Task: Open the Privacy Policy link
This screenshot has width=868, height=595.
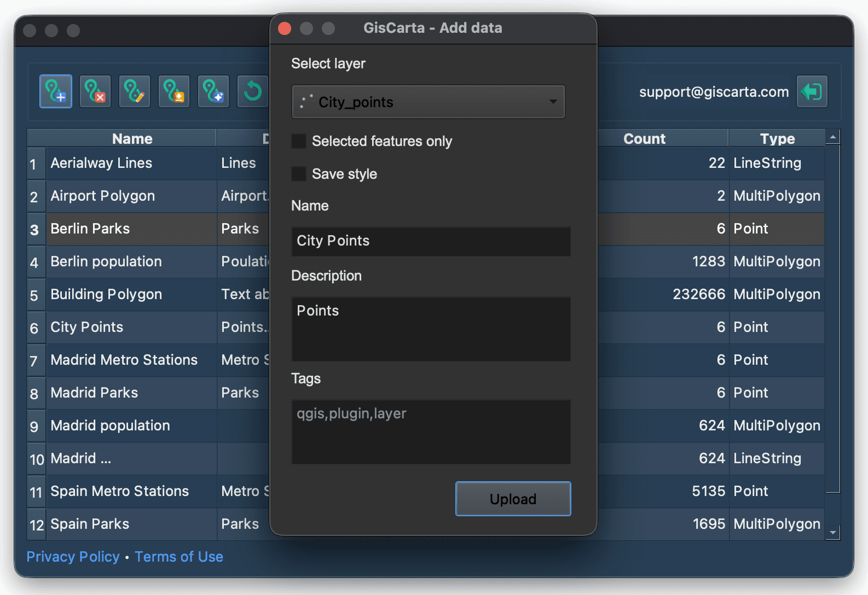Action: [73, 557]
